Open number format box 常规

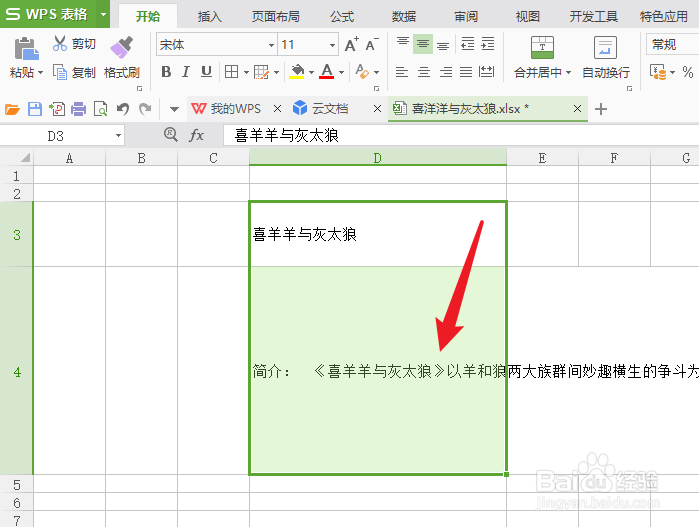(672, 45)
